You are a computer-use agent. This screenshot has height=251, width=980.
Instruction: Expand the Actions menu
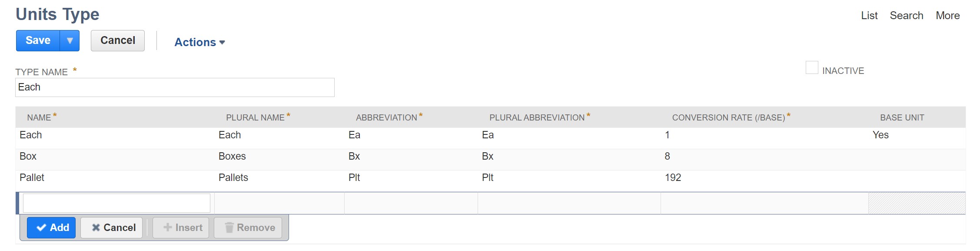point(195,42)
